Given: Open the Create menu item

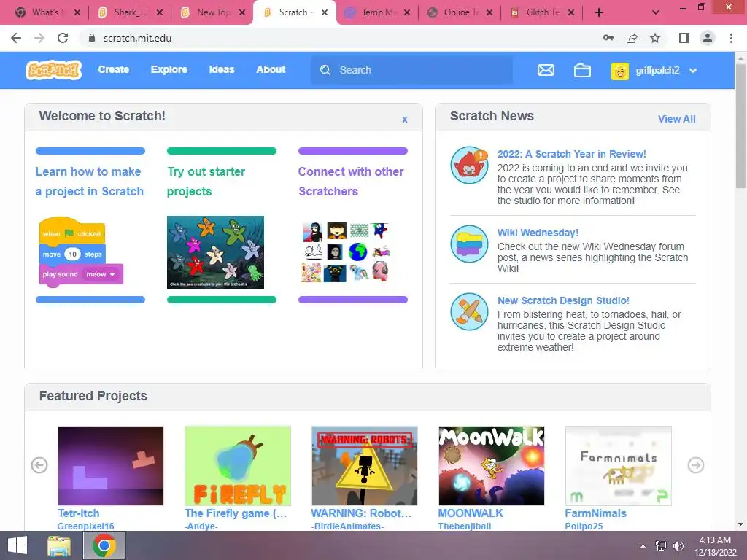Looking at the screenshot, I should click(113, 69).
